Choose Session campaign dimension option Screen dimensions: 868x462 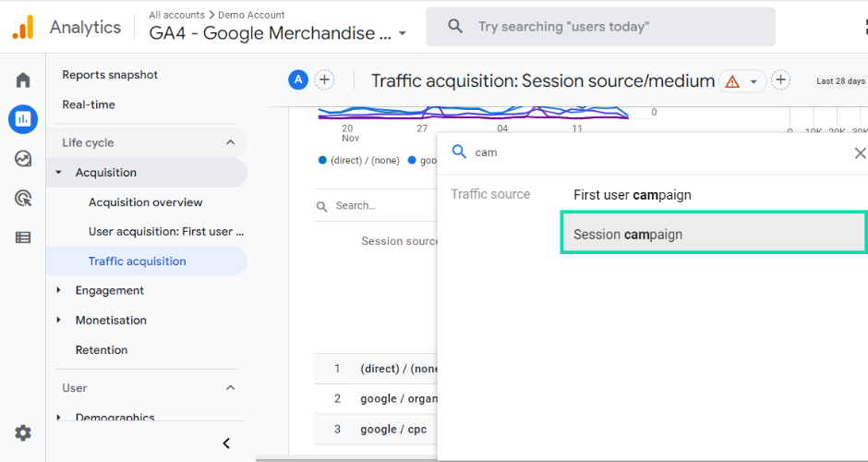point(713,234)
